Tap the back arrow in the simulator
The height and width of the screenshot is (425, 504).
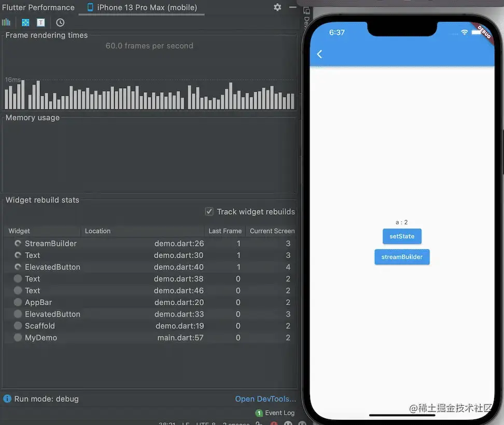319,54
